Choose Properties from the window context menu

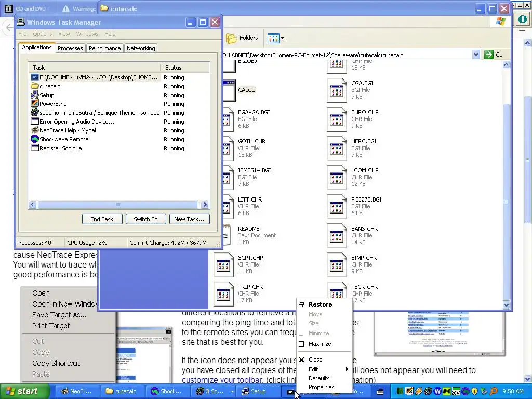coord(324,387)
